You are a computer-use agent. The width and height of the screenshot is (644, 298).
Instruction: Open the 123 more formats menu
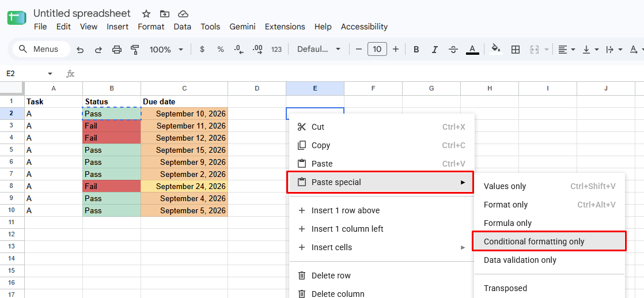(x=276, y=50)
